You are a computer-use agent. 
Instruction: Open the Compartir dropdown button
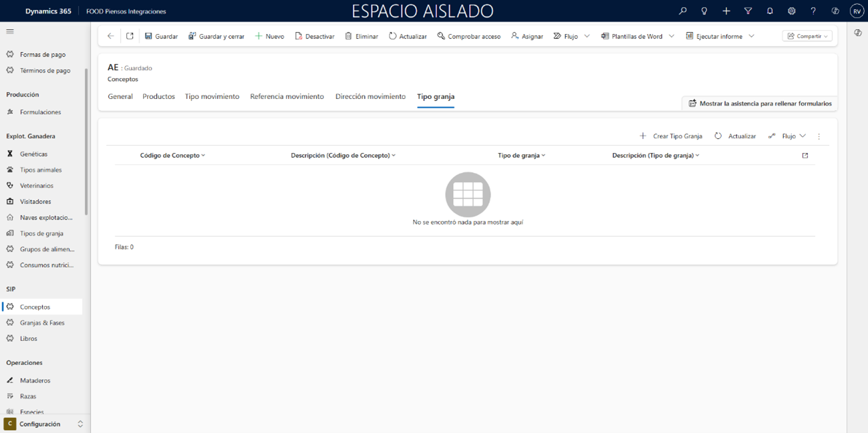tap(807, 36)
